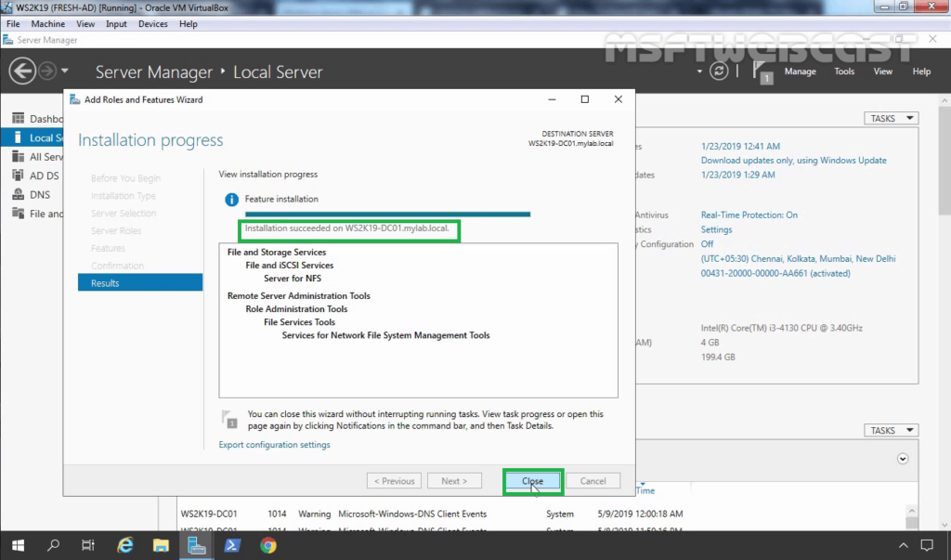Click the Feature installation info icon
Image resolution: width=951 pixels, height=560 pixels.
point(231,199)
